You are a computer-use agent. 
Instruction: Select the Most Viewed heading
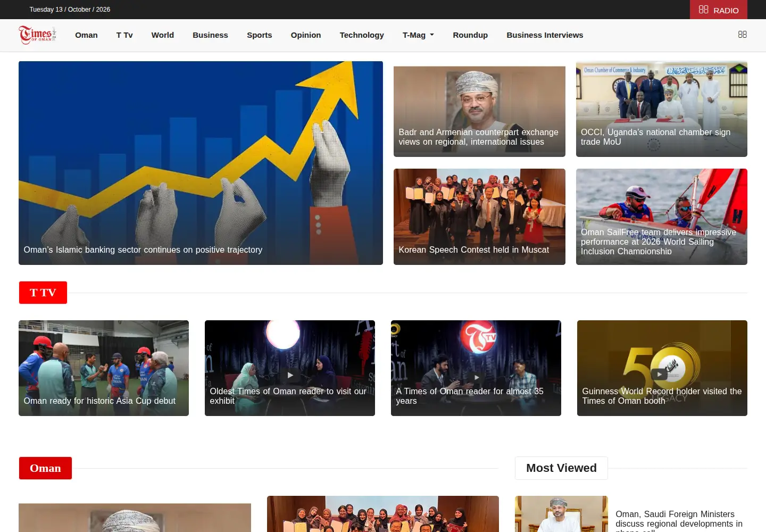[561, 468]
